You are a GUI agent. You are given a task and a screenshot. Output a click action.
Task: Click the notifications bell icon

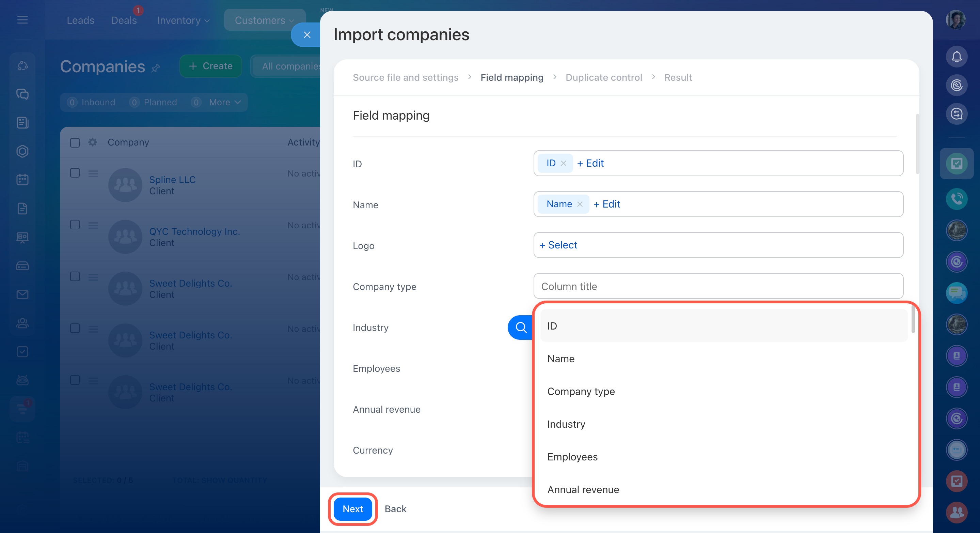(957, 57)
